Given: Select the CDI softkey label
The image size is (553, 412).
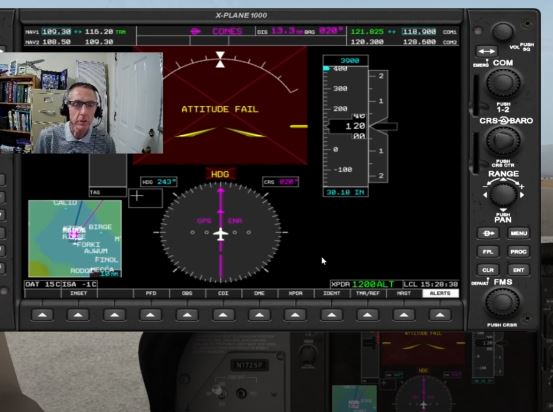Looking at the screenshot, I should tap(223, 293).
